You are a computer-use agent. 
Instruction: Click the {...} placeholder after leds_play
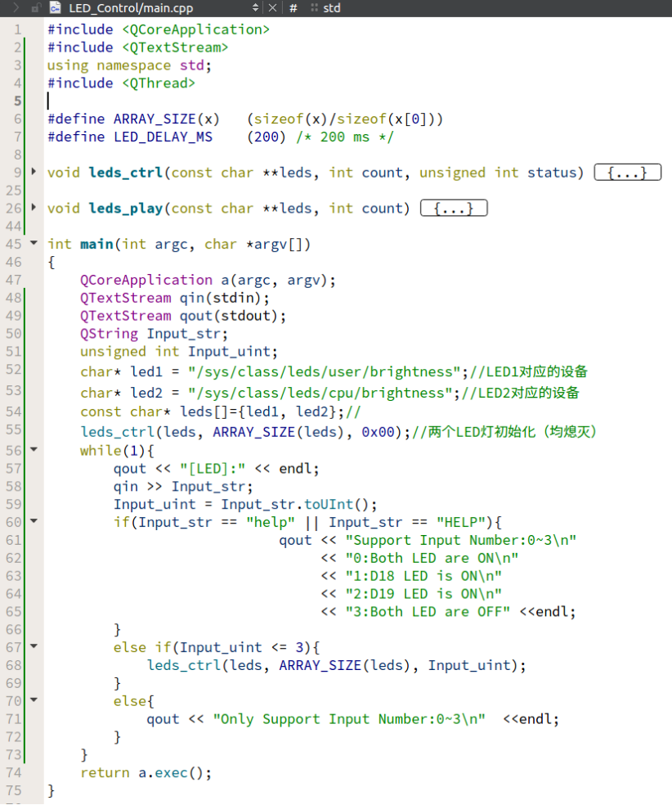point(454,209)
